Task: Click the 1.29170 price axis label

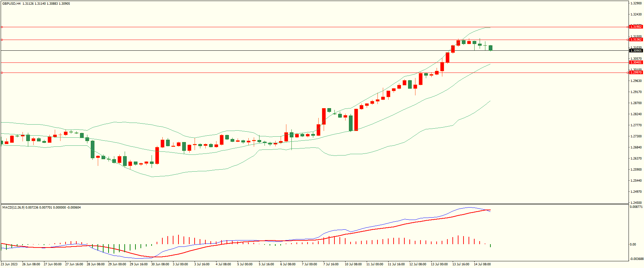Action: tap(636, 92)
